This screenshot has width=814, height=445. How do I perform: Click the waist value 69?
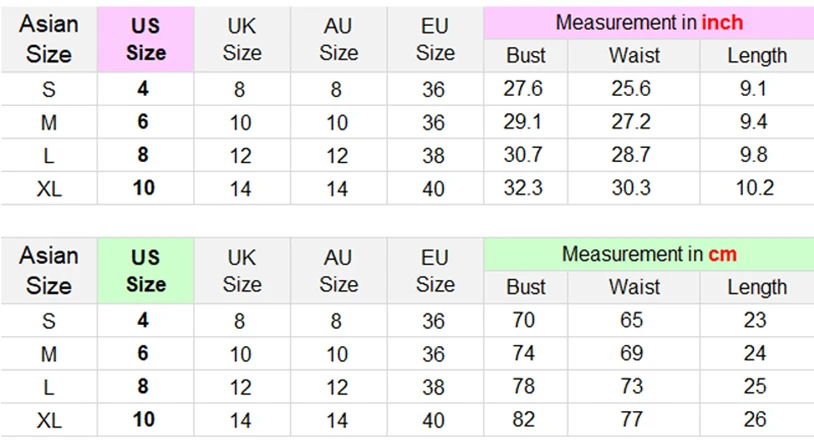pyautogui.click(x=634, y=353)
